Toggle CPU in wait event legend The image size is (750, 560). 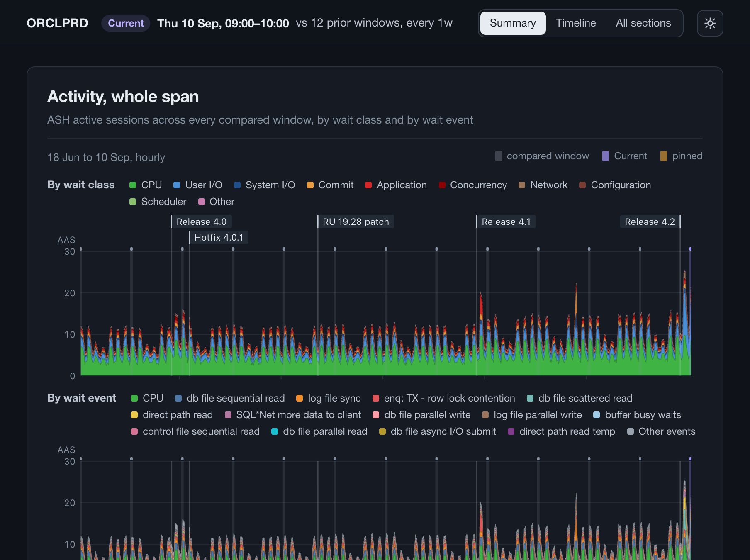147,398
